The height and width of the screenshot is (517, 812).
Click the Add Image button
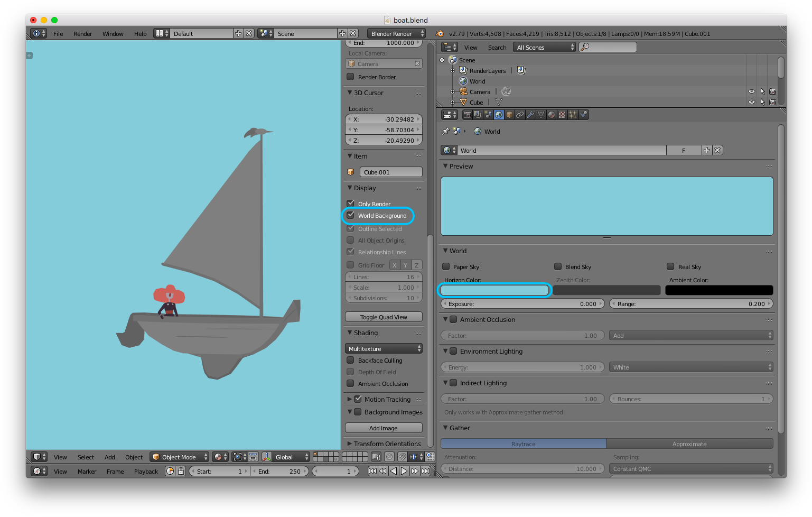click(x=384, y=428)
